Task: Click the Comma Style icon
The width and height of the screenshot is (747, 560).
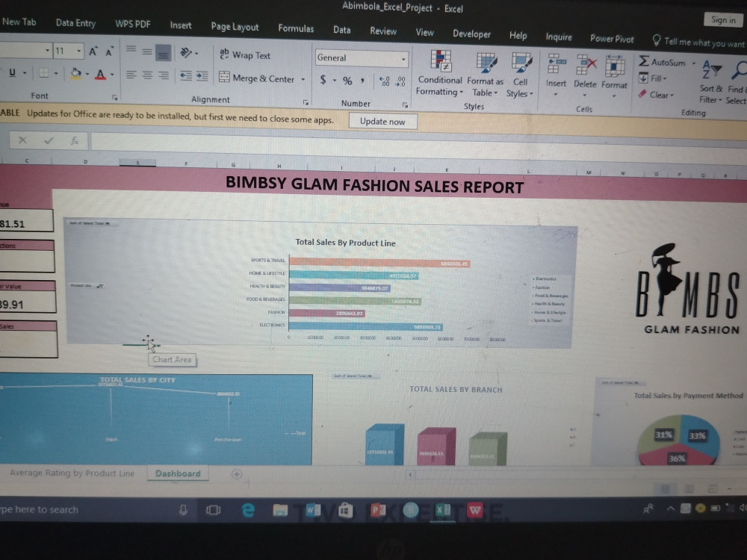Action: pyautogui.click(x=362, y=81)
